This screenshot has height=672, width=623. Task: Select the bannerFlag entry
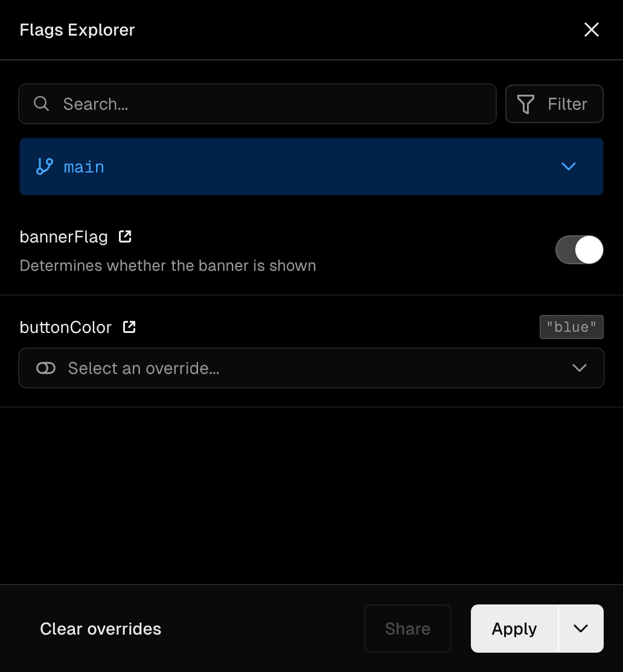tap(63, 236)
